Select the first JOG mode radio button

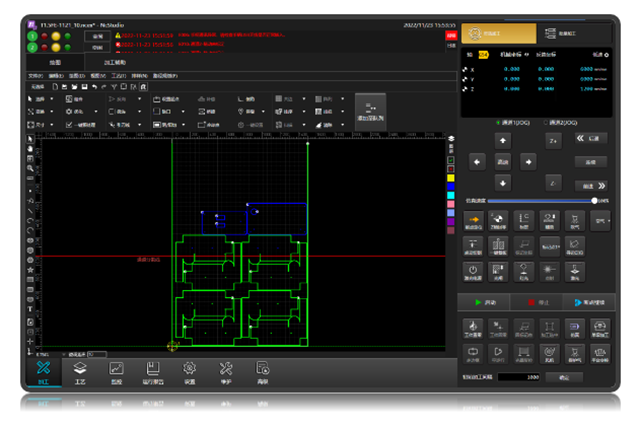coord(500,122)
